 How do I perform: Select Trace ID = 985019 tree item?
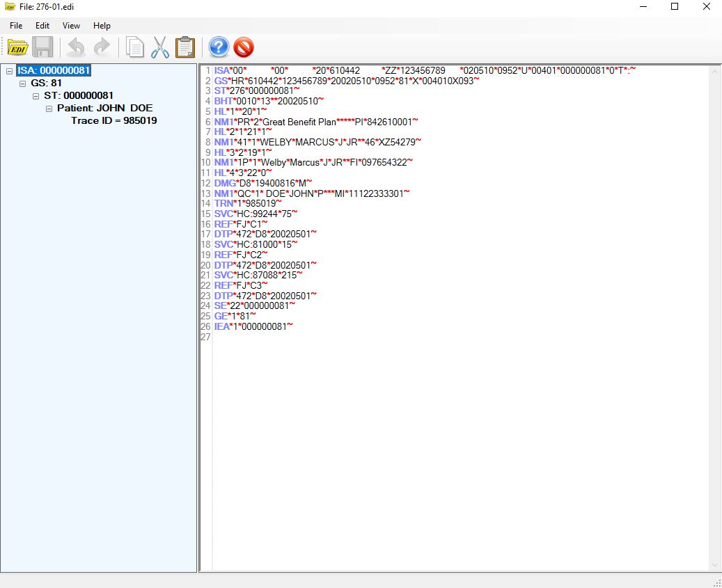click(x=114, y=120)
